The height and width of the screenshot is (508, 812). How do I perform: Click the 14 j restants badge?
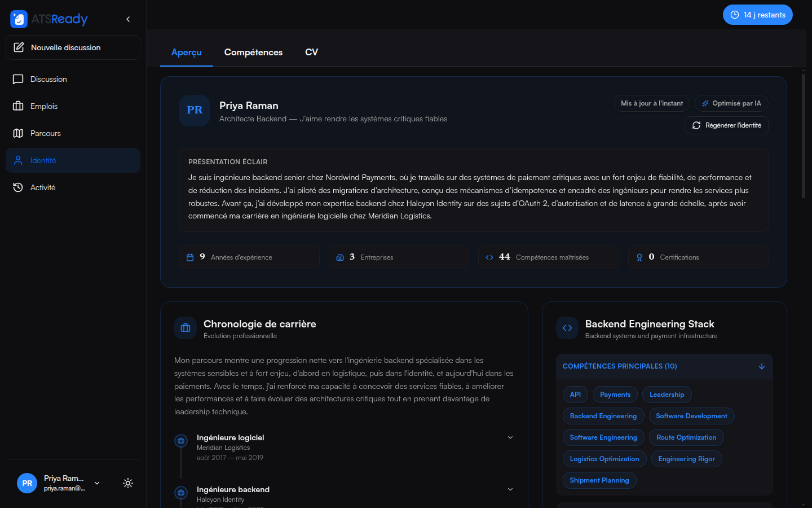758,15
